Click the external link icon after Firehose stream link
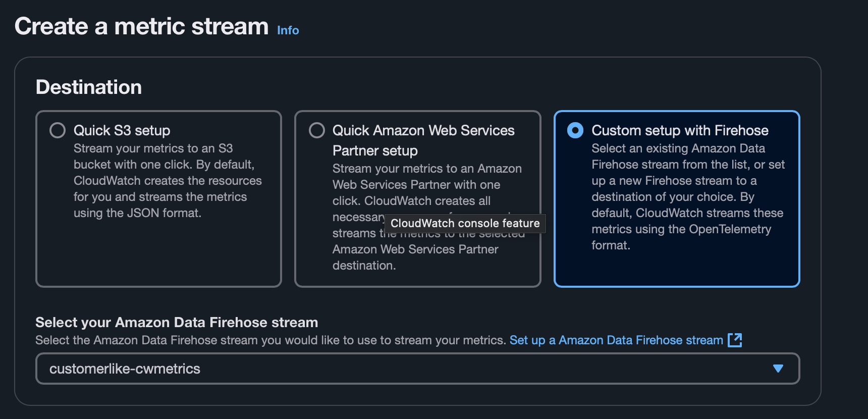 [735, 340]
